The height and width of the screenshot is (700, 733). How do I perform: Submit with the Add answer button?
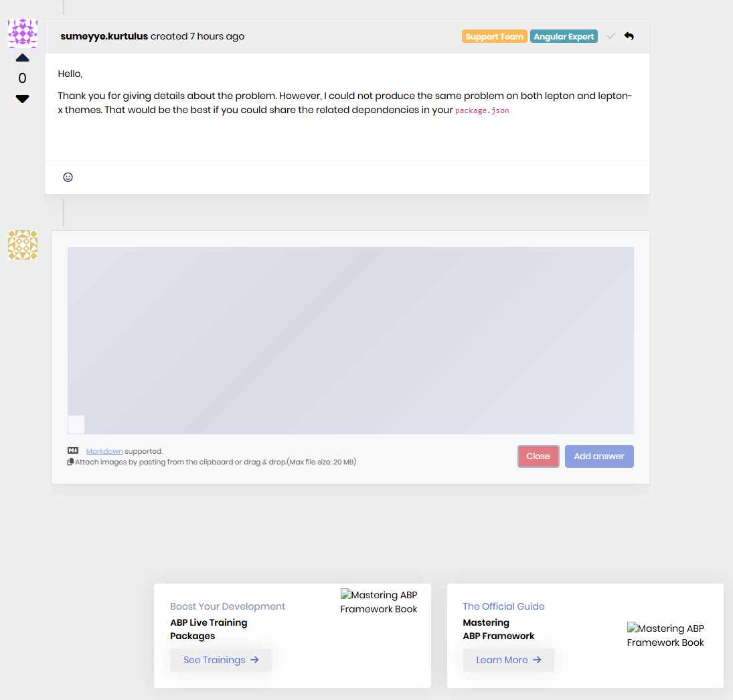coord(598,456)
